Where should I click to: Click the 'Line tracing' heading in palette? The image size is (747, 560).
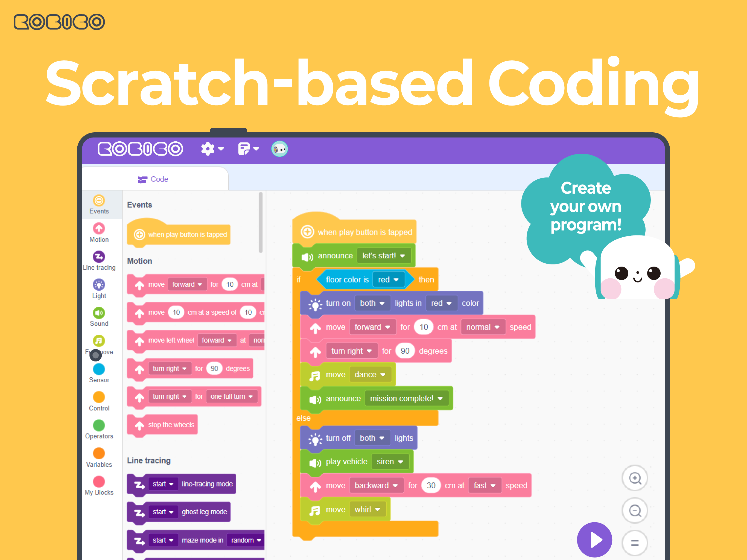(149, 461)
